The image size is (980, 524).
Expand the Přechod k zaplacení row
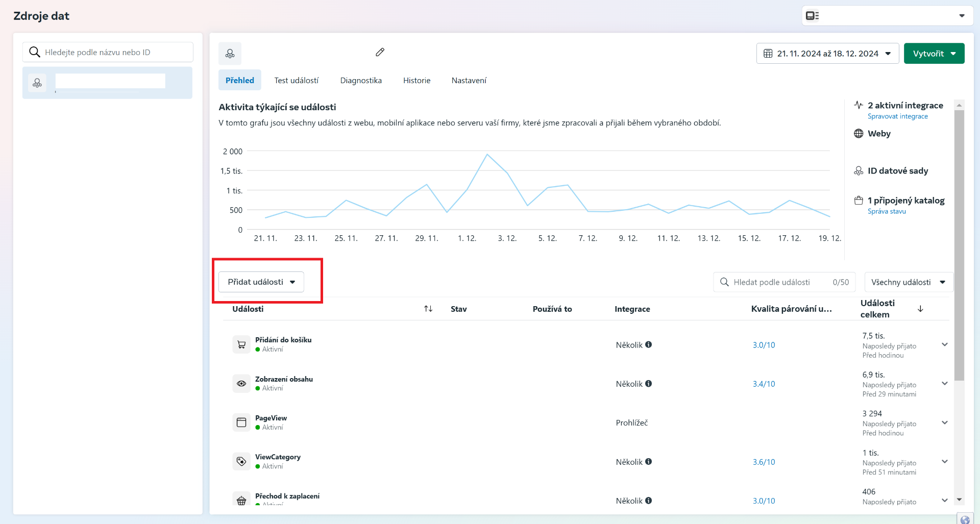[x=945, y=501]
